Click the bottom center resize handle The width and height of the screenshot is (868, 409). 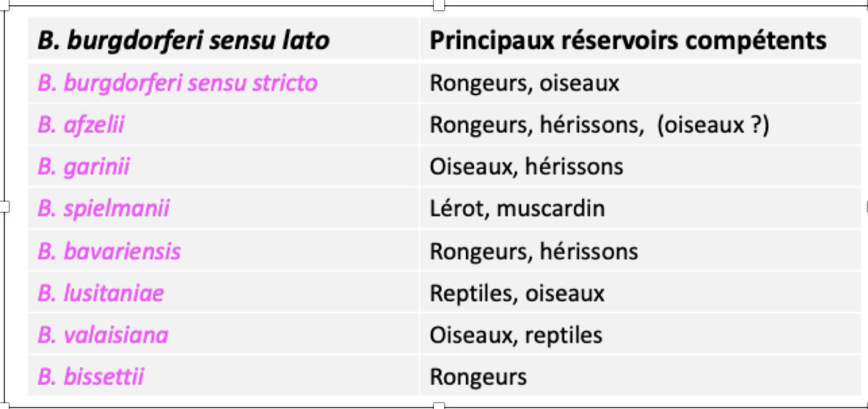pyautogui.click(x=439, y=405)
